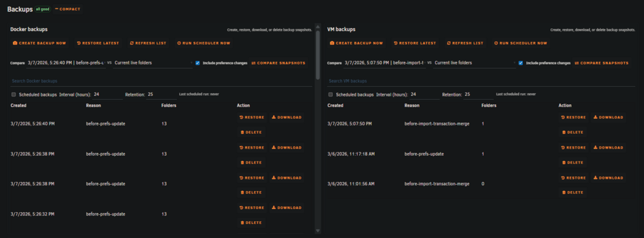Restore the Docker backup from 5:26:40 PM
Screen dimensions: 644x238
(x=252, y=117)
